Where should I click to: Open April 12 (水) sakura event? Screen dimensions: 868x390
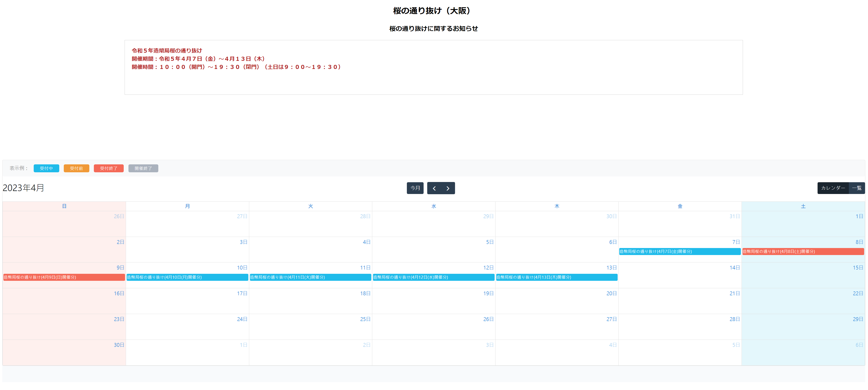point(433,277)
